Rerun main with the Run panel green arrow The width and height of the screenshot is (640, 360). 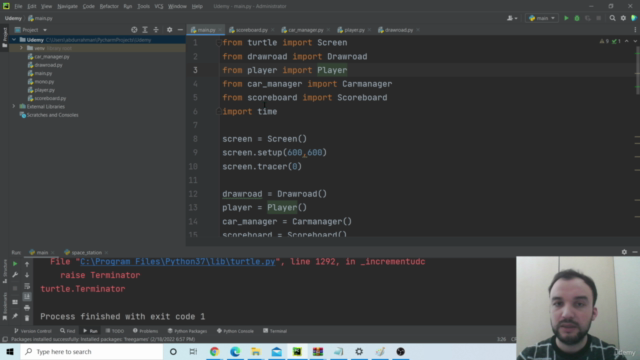click(15, 264)
